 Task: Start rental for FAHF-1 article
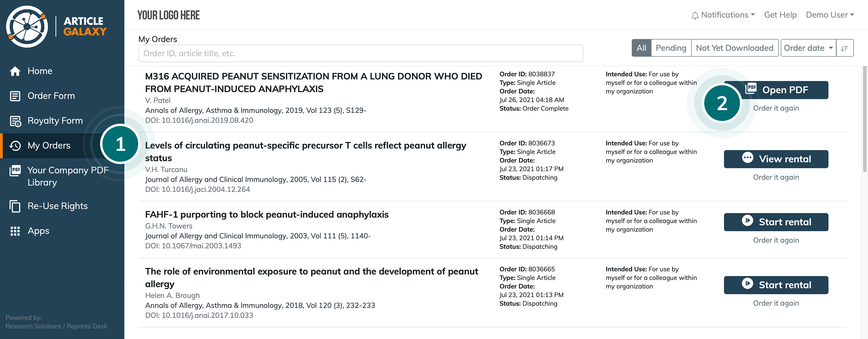[776, 222]
